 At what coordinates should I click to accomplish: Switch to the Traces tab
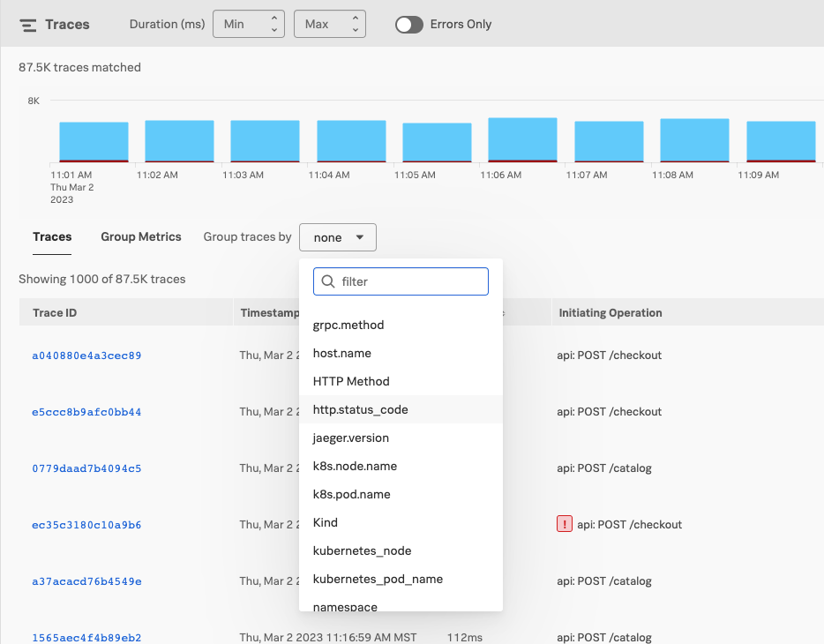point(52,237)
